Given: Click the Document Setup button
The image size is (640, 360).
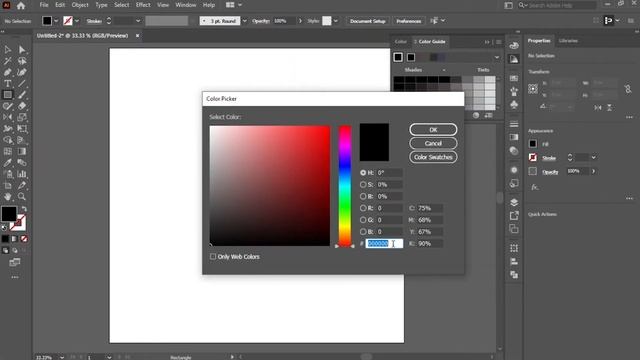Looking at the screenshot, I should click(367, 21).
